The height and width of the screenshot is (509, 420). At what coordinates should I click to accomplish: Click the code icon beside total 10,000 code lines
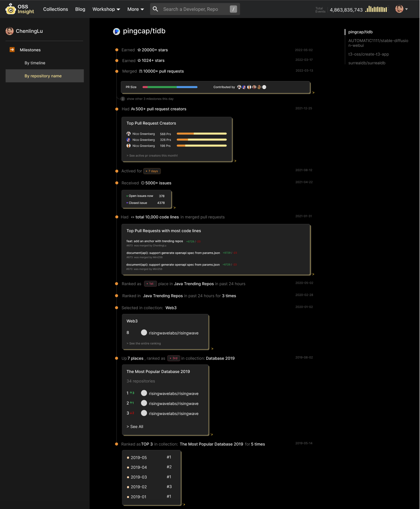pyautogui.click(x=133, y=217)
